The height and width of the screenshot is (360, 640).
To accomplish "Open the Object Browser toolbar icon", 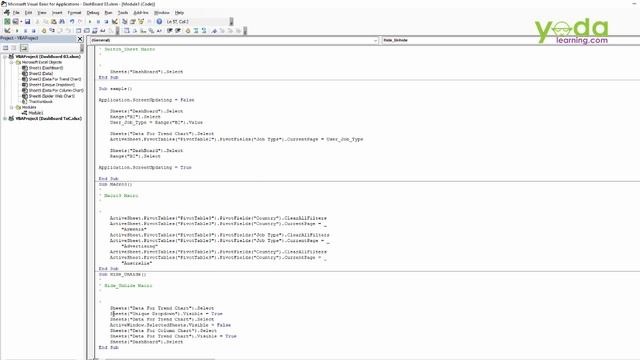I will click(x=141, y=21).
